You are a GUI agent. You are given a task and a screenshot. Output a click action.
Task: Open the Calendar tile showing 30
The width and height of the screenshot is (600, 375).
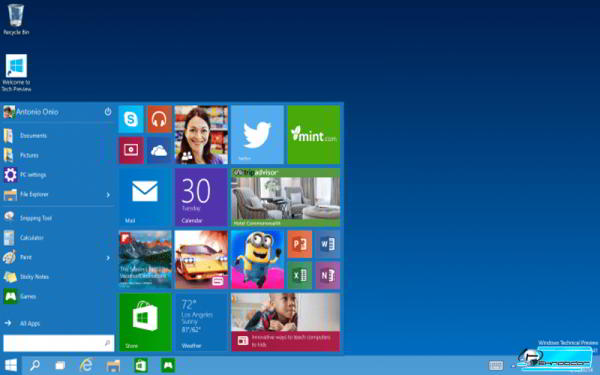(201, 197)
